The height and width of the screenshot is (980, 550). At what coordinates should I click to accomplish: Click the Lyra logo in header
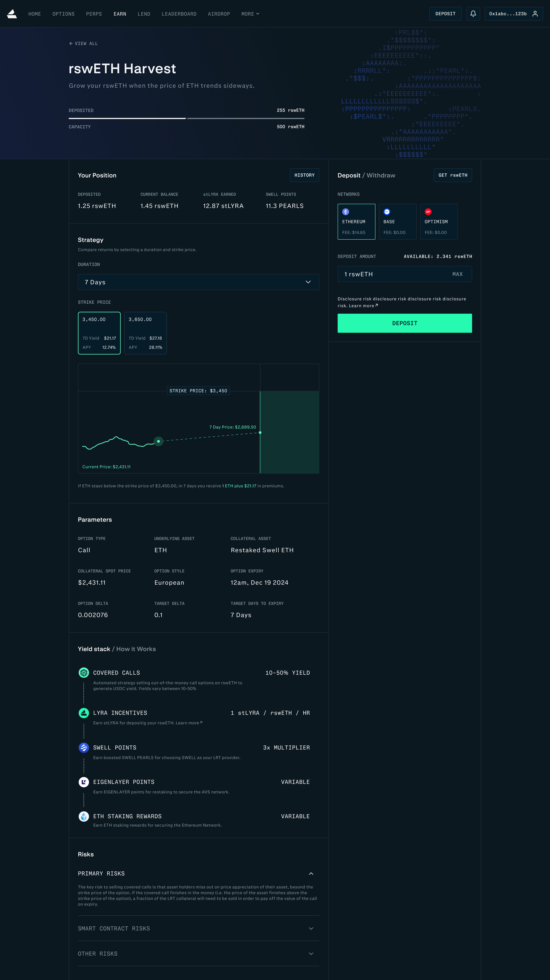coord(12,14)
